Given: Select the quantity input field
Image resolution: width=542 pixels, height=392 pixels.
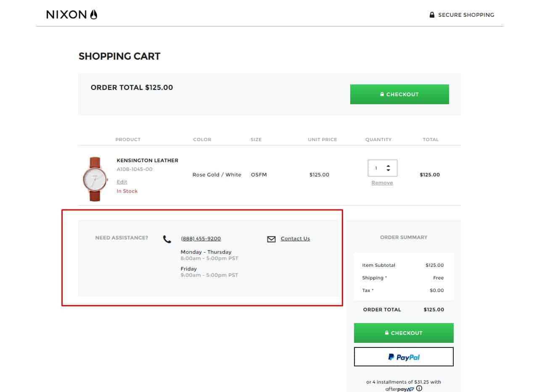Looking at the screenshot, I should (x=377, y=168).
